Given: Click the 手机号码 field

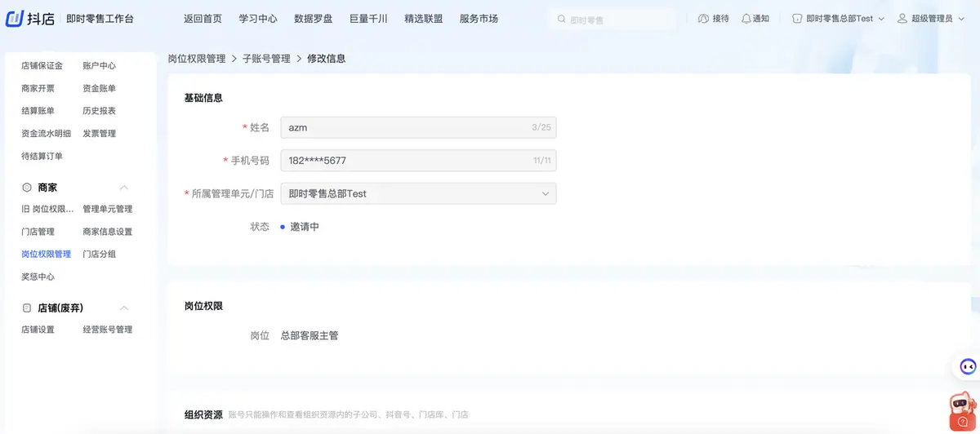Looking at the screenshot, I should click(x=418, y=160).
